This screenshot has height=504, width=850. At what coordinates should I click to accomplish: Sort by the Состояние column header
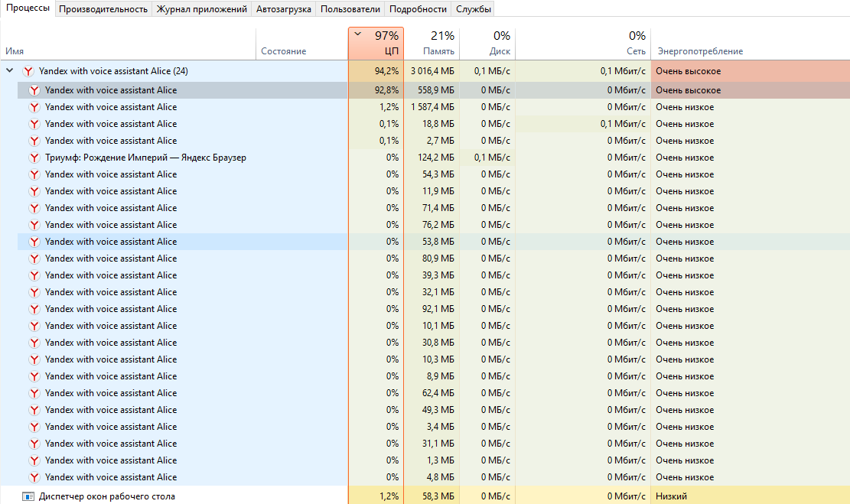pos(301,44)
